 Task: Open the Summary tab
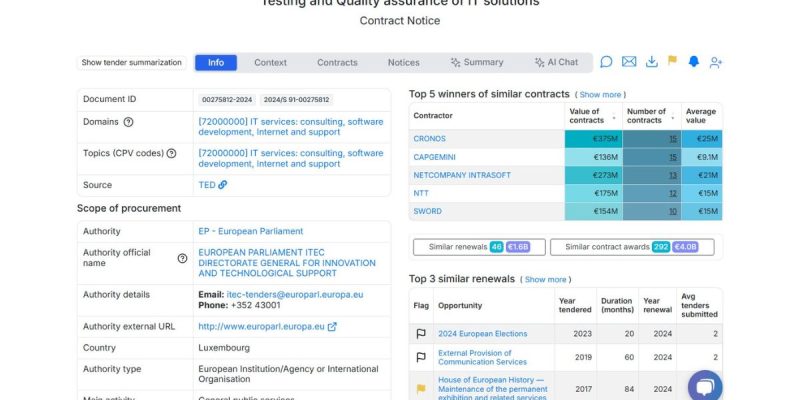(x=477, y=62)
